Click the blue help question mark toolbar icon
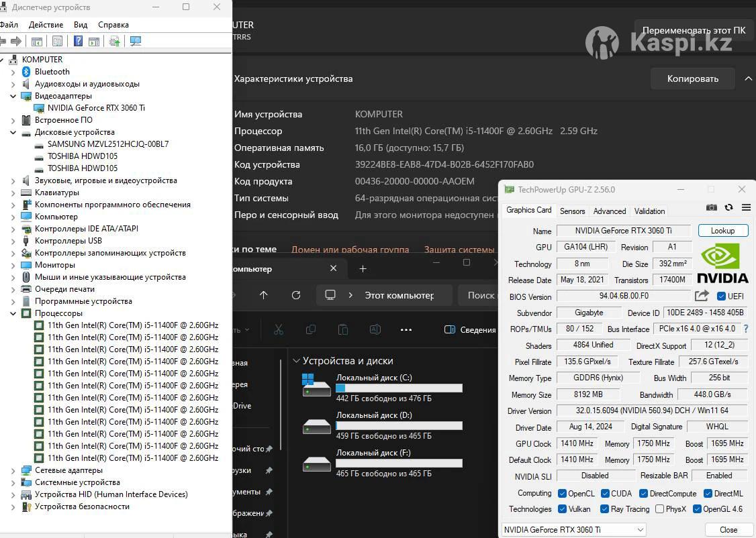Image resolution: width=756 pixels, height=538 pixels. [x=78, y=42]
